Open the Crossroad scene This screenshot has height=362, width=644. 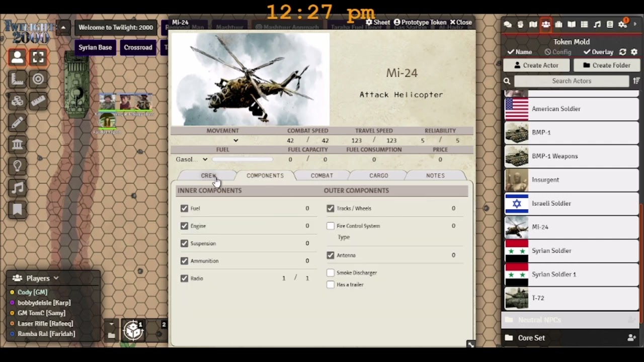pos(138,47)
